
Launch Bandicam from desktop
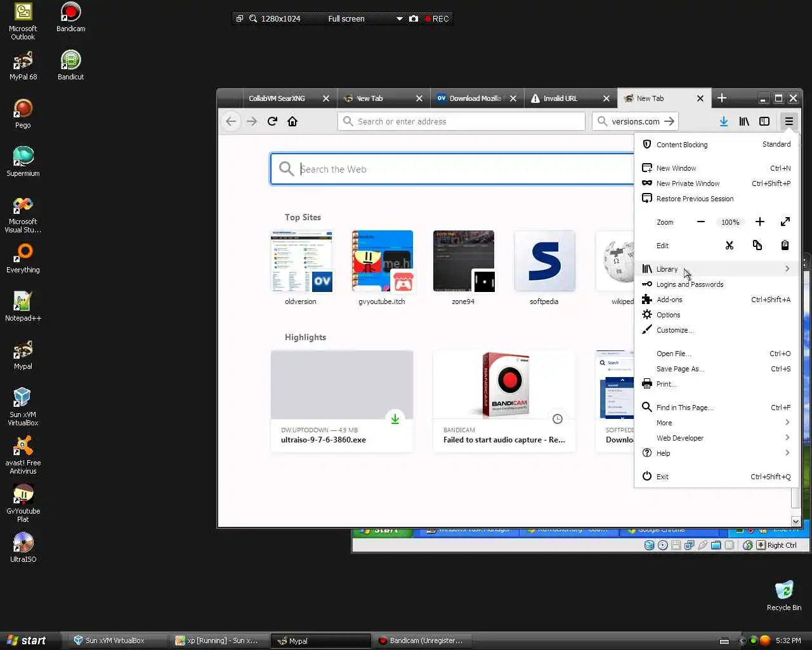click(x=70, y=18)
